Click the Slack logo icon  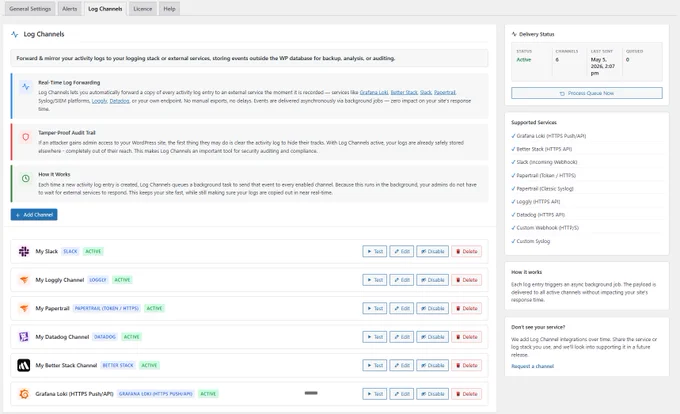(24, 251)
